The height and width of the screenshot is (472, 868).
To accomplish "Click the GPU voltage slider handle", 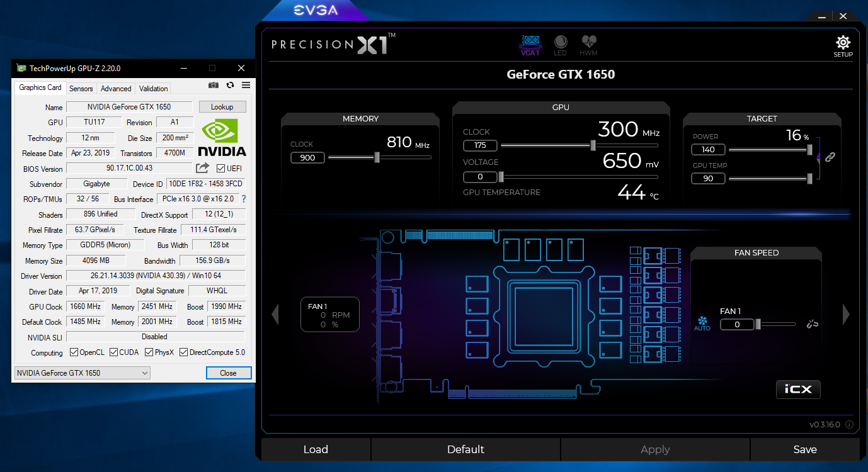I will (x=501, y=177).
